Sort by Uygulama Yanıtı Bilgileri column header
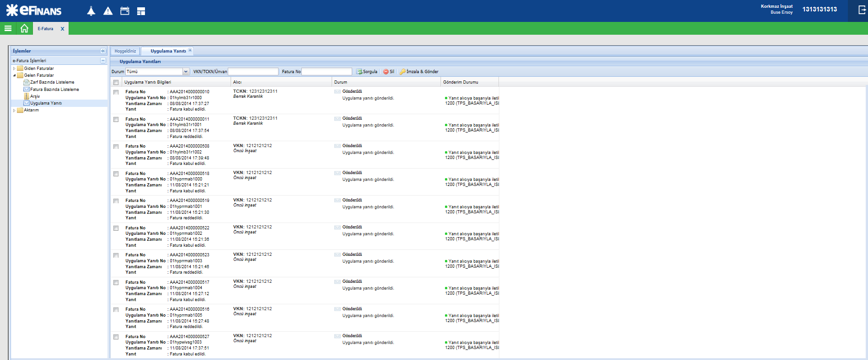This screenshot has height=360, width=868. coord(176,82)
